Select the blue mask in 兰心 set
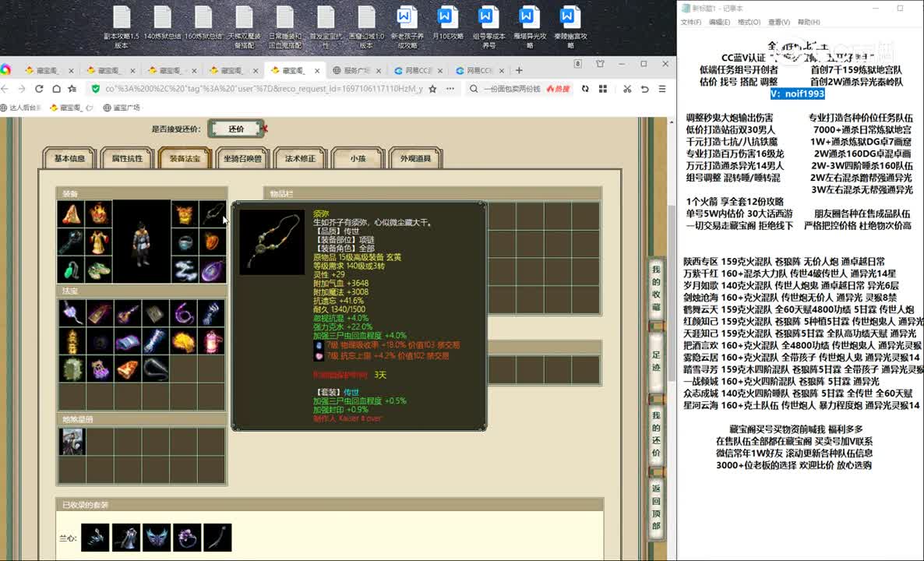Viewport: 924px width, 561px height. tap(156, 538)
